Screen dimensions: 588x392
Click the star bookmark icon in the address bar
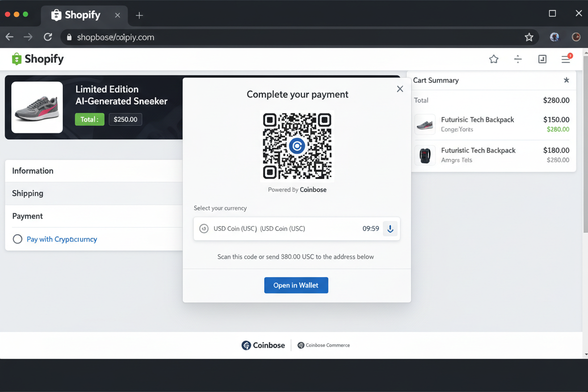[529, 37]
